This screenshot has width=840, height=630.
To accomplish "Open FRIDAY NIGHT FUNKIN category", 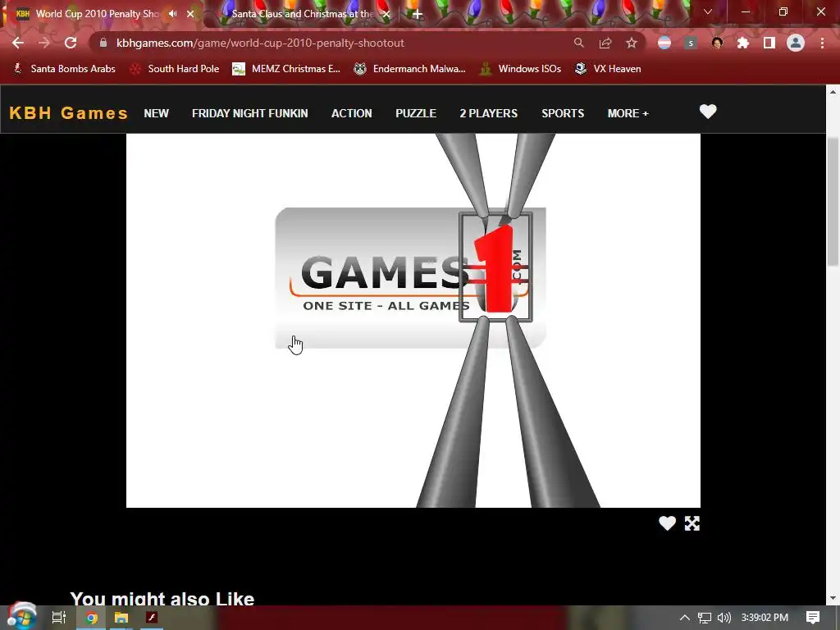I will [x=249, y=113].
